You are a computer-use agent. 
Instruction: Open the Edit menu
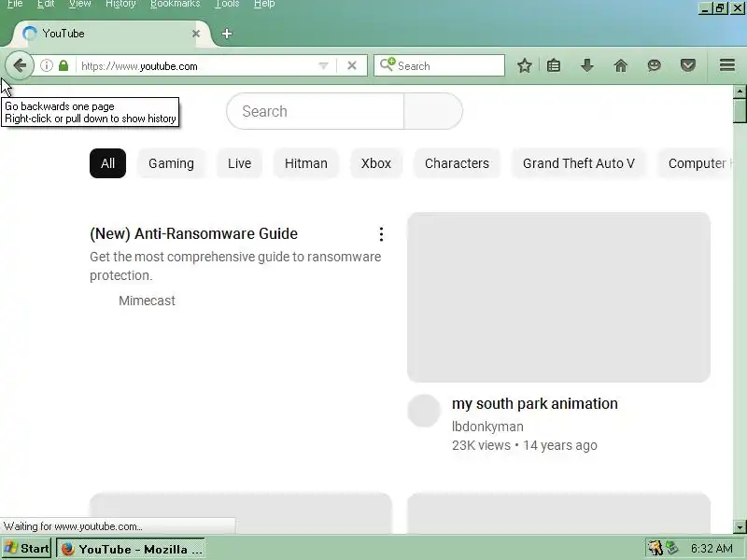(x=46, y=4)
